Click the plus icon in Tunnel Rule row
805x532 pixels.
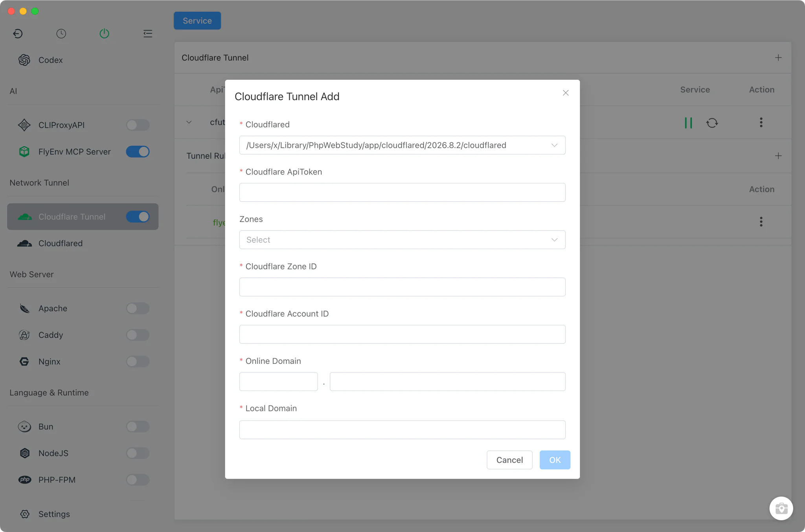(778, 156)
